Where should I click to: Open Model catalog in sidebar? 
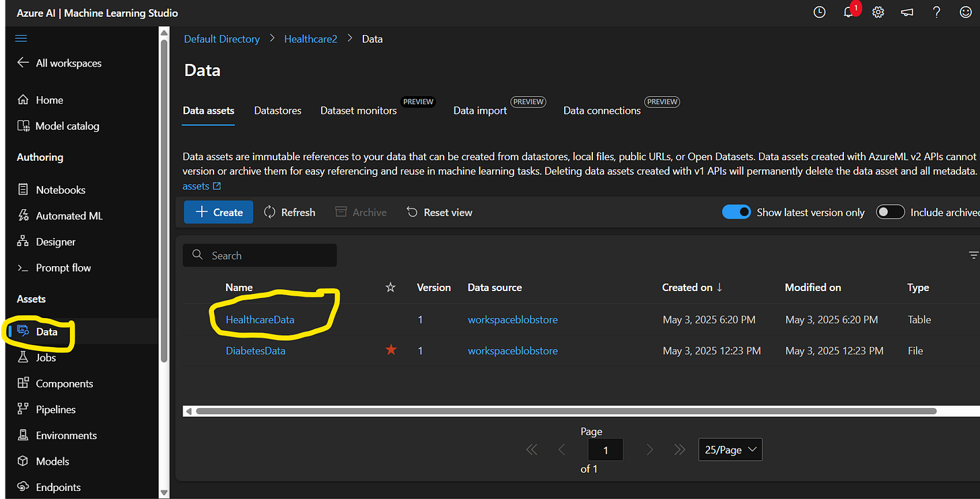(58, 126)
